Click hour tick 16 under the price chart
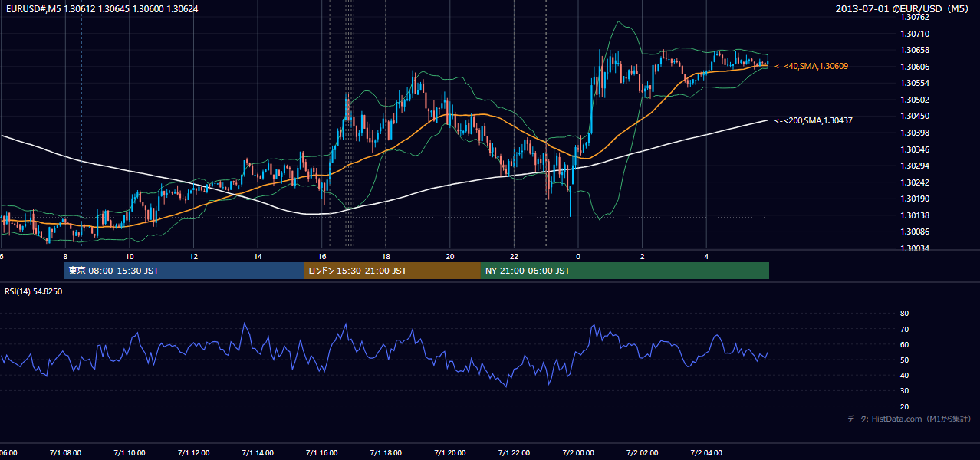Image resolution: width=980 pixels, height=460 pixels. point(322,257)
